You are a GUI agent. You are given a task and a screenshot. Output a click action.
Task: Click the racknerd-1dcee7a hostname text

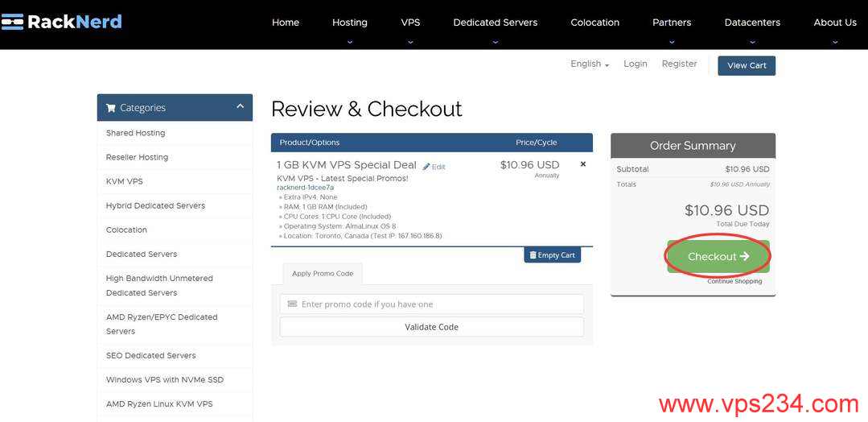click(305, 188)
